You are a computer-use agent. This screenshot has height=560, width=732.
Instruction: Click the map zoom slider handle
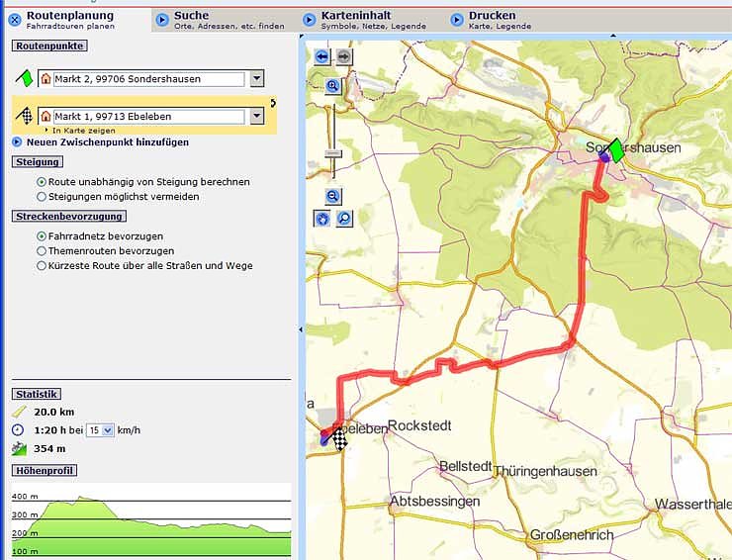[333, 153]
